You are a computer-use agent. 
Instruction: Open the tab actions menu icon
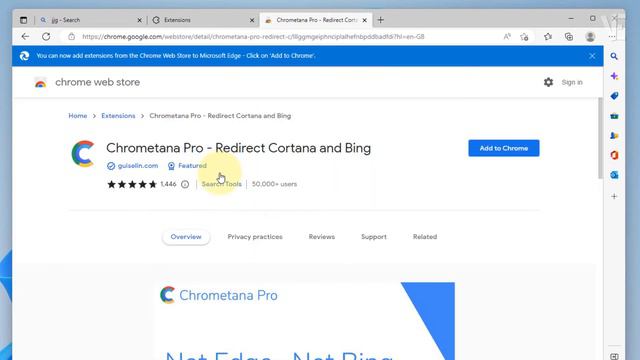23,20
